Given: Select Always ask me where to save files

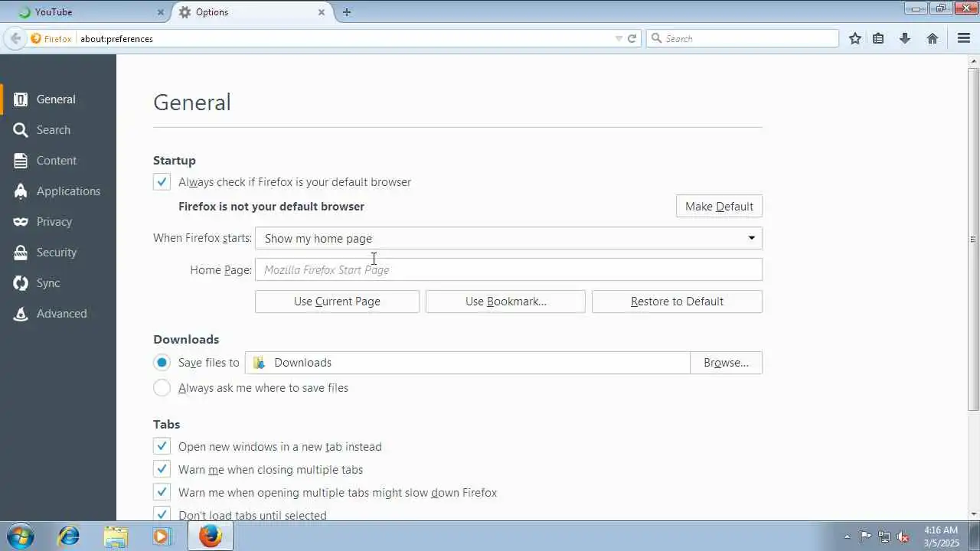Looking at the screenshot, I should point(162,388).
